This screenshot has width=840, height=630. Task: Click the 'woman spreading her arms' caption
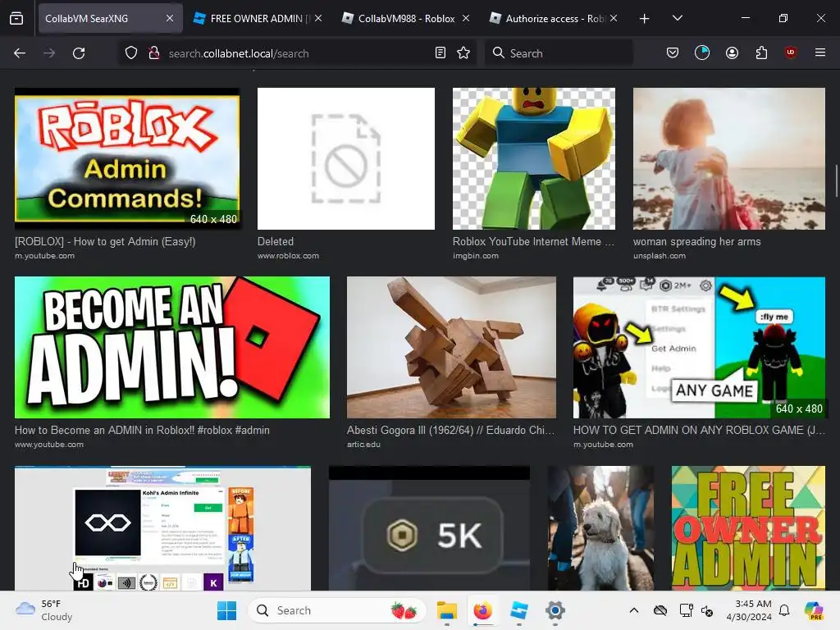[x=697, y=242]
